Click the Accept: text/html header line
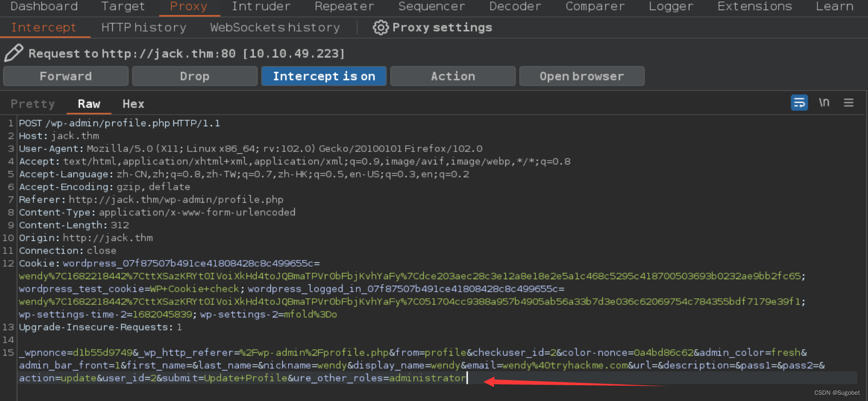This screenshot has height=401, width=868. 295,162
